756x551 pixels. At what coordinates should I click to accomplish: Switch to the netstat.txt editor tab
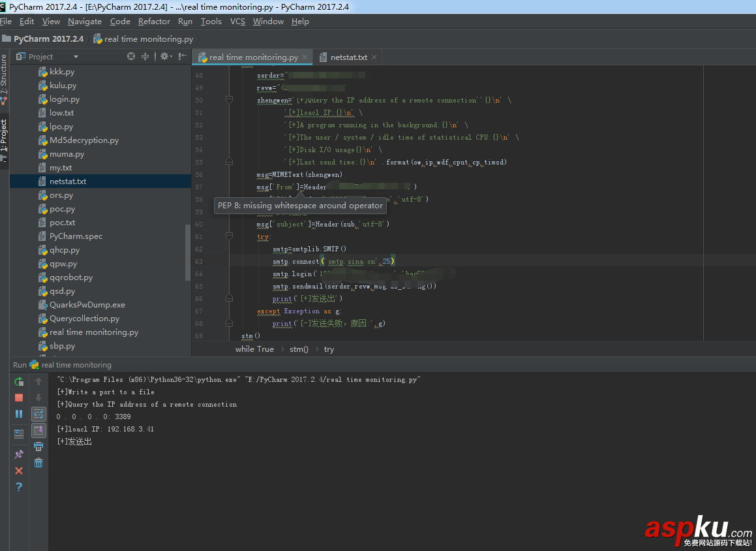pyautogui.click(x=348, y=57)
